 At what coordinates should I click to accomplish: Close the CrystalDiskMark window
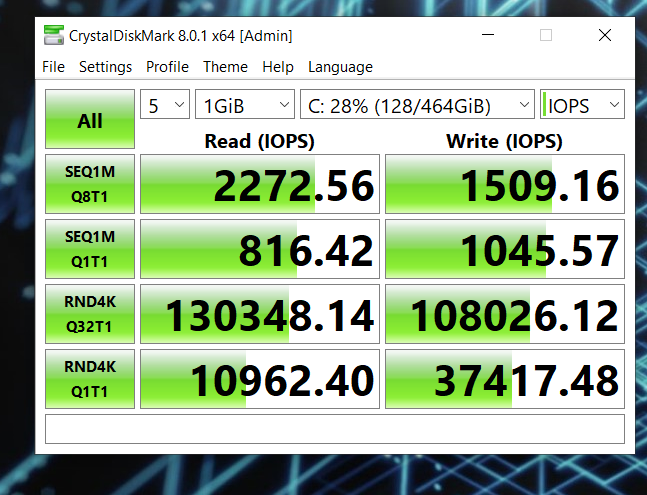(x=605, y=35)
